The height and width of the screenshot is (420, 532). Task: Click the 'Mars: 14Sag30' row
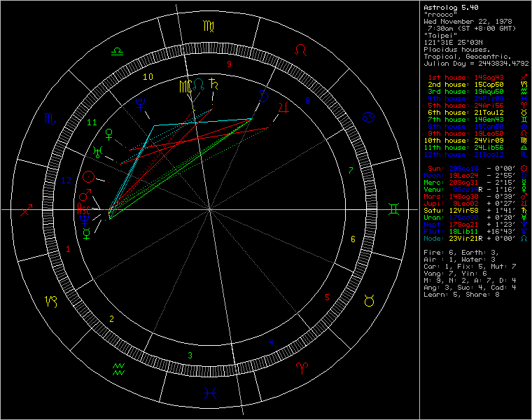pyautogui.click(x=476, y=197)
